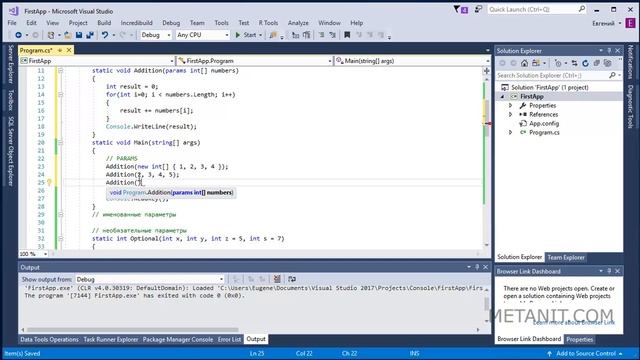Toggle a bookmark with the bookmark icon
The height and width of the screenshot is (360, 640).
point(347,35)
